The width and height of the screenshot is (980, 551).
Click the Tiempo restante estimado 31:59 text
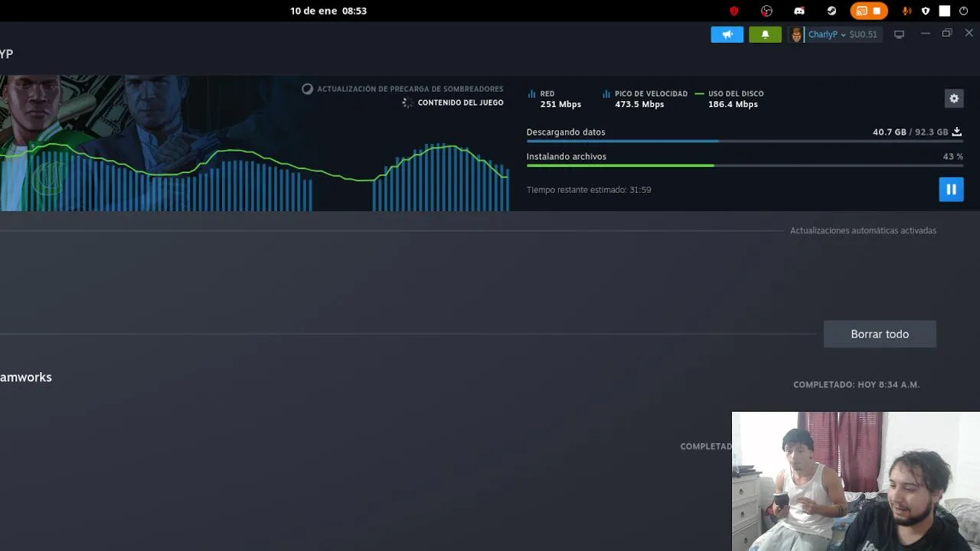(x=589, y=190)
